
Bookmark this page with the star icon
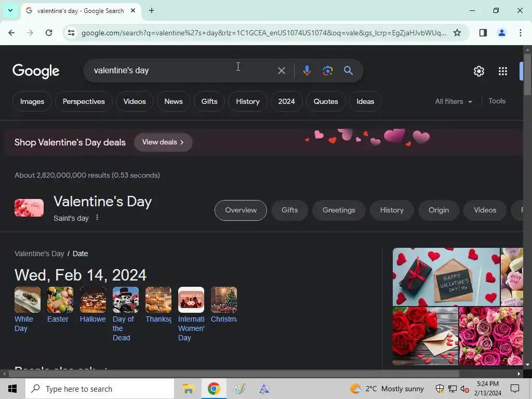point(457,33)
